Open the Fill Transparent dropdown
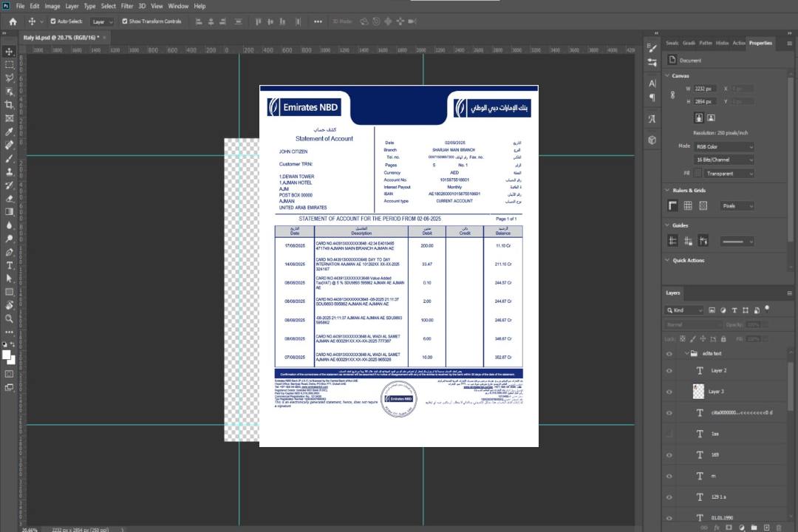798x532 pixels. click(x=729, y=174)
